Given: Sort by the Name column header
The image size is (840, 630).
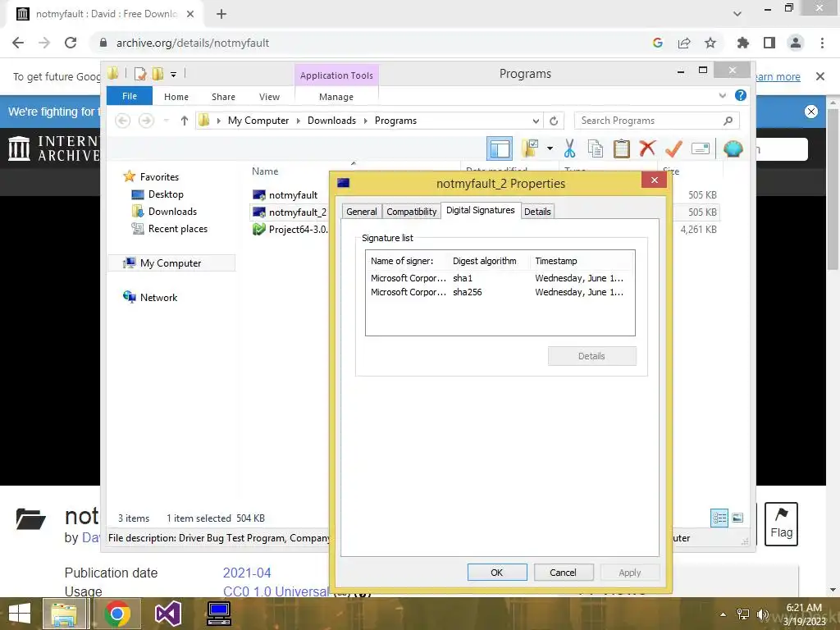Looking at the screenshot, I should [265, 171].
